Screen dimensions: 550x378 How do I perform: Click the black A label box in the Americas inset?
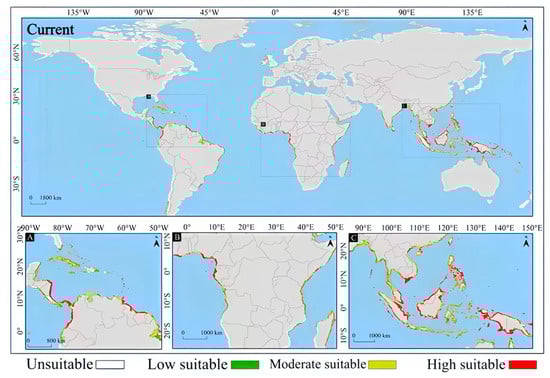(x=31, y=238)
